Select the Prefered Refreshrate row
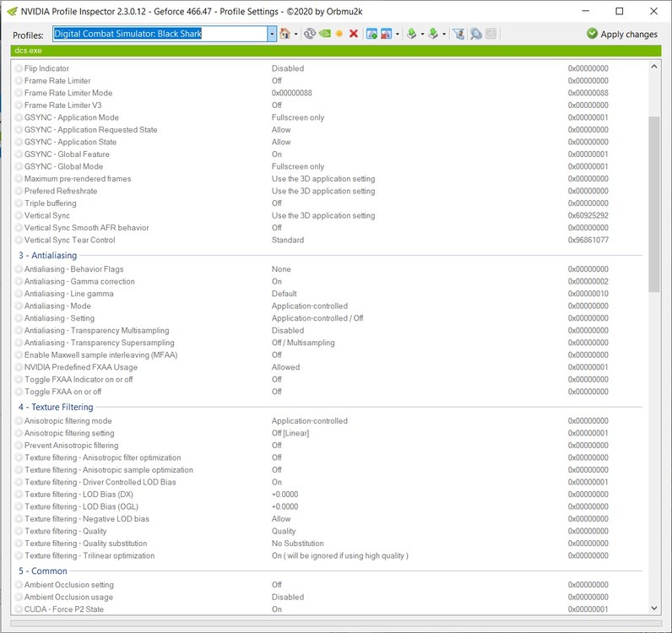Viewport: 672px width, 633px height. coord(329,191)
